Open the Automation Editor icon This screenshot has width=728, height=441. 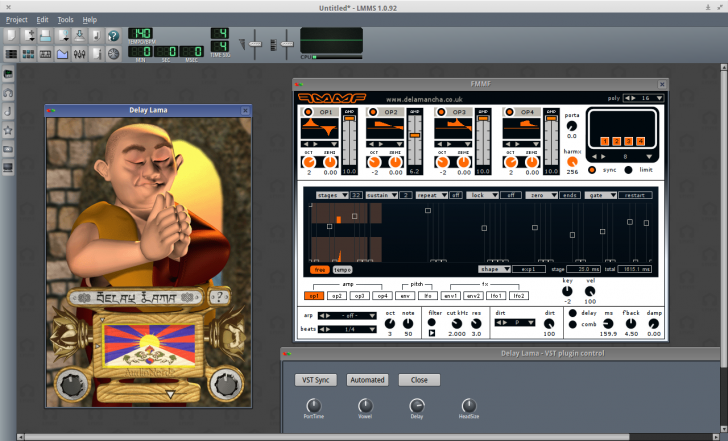62,54
